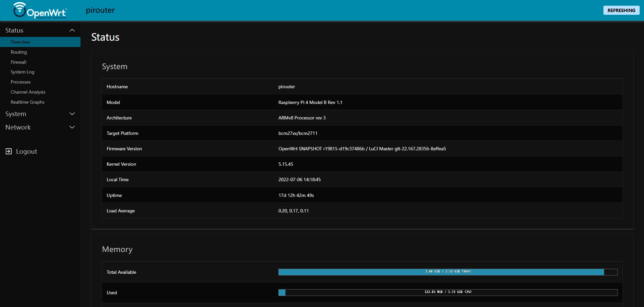Select the uptime 17d 12h 42m 49s
Viewport: 644px width, 307px height.
(296, 195)
